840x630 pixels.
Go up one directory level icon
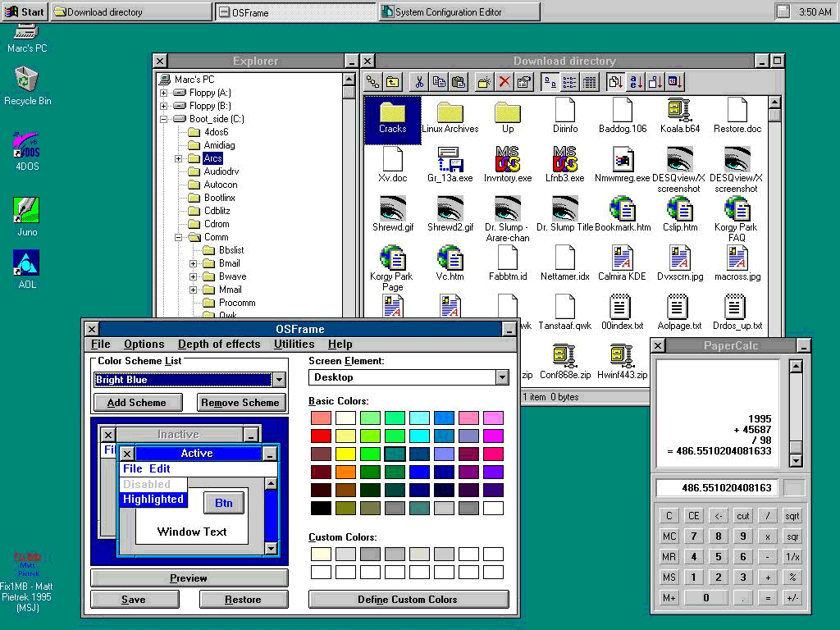[391, 81]
